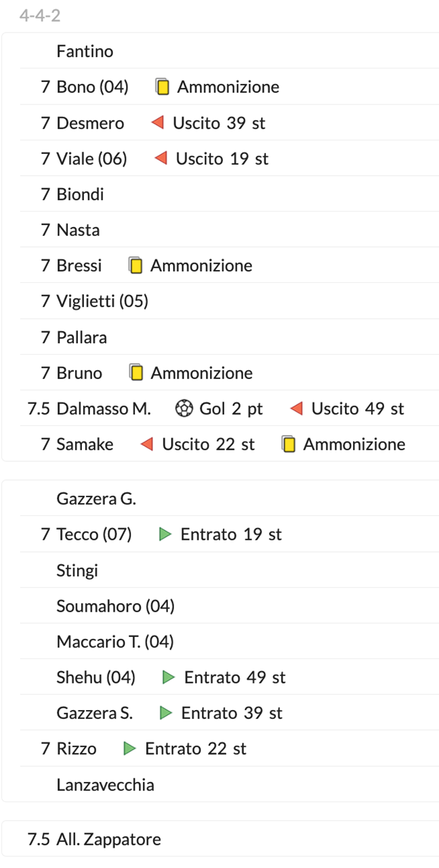Viewport: 439px width, 868px height.
Task: Click Bono's yellow card icon
Action: coord(163,87)
